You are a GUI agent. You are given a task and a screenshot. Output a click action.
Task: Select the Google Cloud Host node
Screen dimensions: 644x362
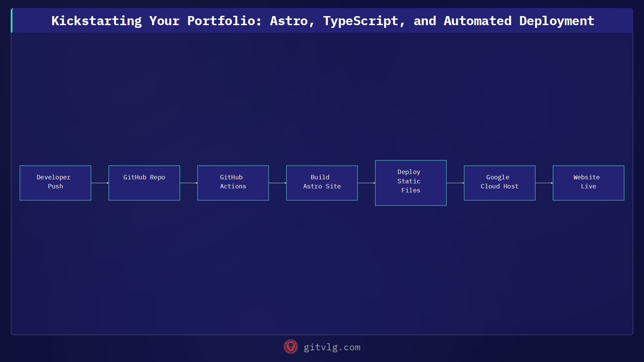coord(500,183)
